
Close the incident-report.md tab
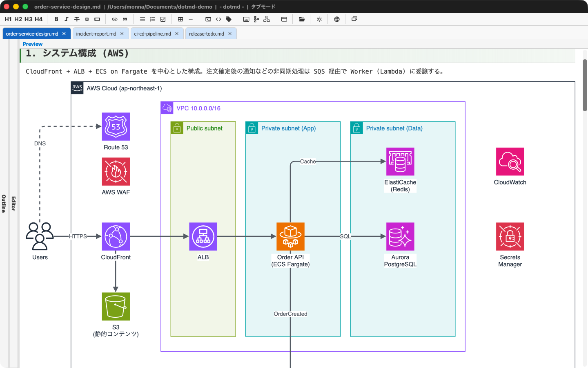click(x=122, y=34)
